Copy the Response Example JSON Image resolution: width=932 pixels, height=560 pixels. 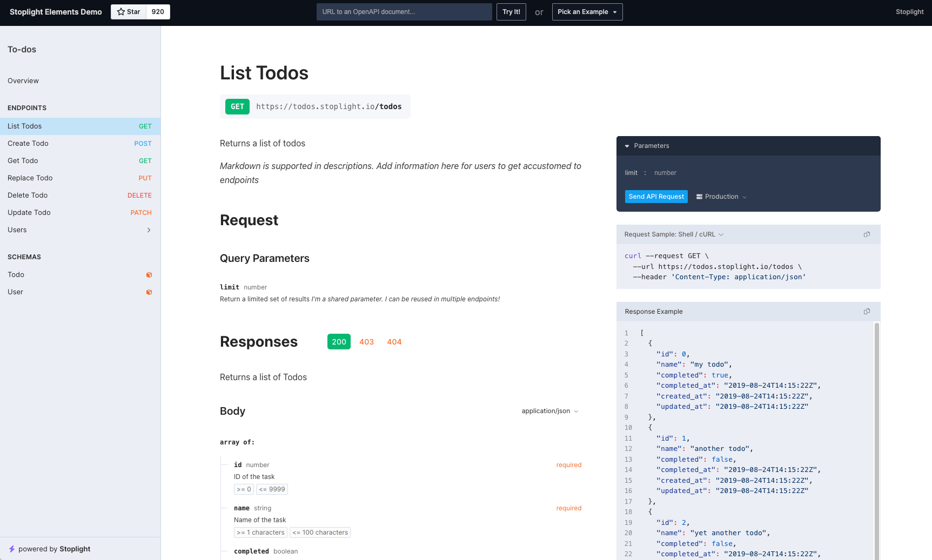coord(867,312)
